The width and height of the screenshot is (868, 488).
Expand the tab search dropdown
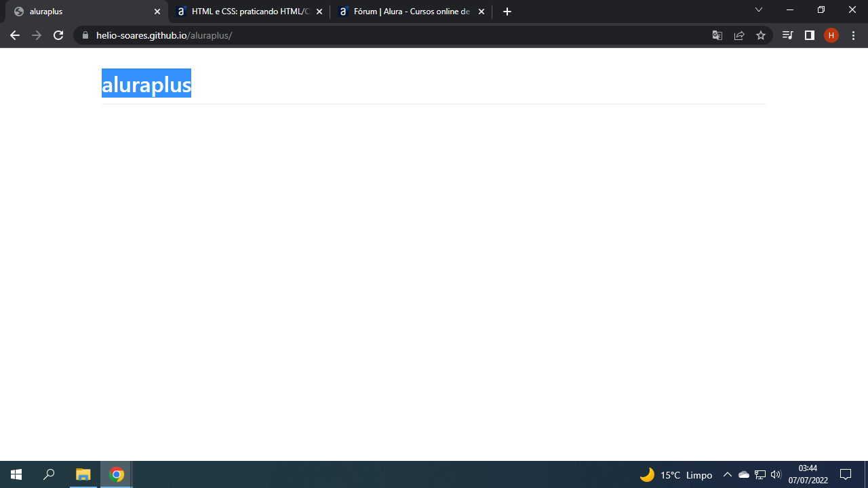pos(759,9)
